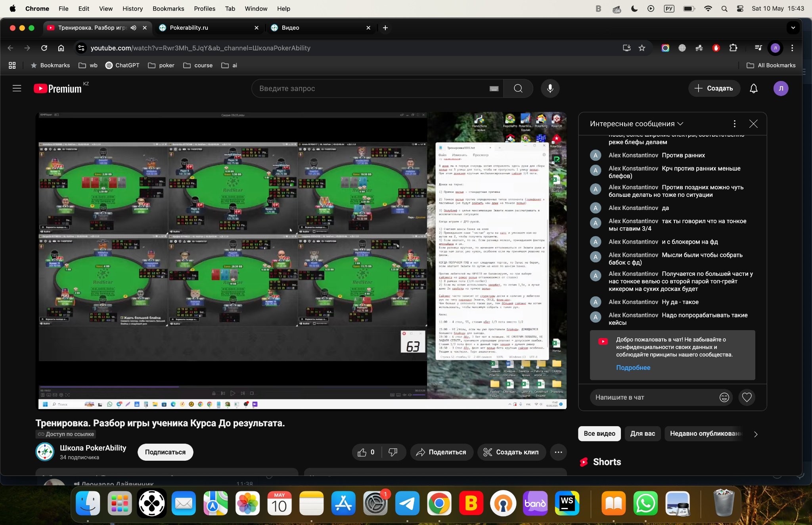Open Chrome extensions puzzle icon
Screen dimensions: 812x525
pyautogui.click(x=733, y=48)
